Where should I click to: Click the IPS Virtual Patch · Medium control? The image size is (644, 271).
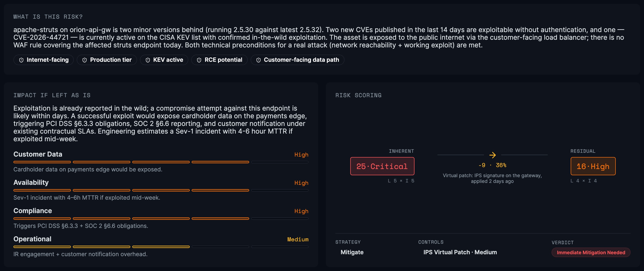pyautogui.click(x=460, y=252)
